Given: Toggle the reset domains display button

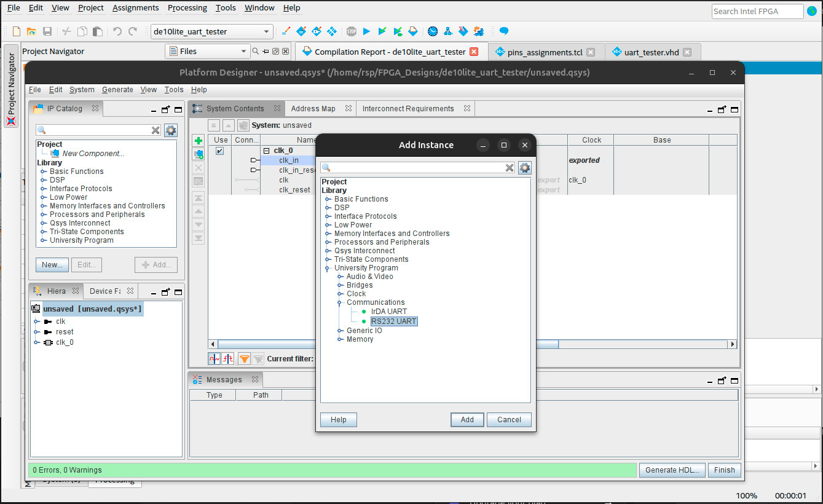Looking at the screenshot, I should click(x=227, y=359).
